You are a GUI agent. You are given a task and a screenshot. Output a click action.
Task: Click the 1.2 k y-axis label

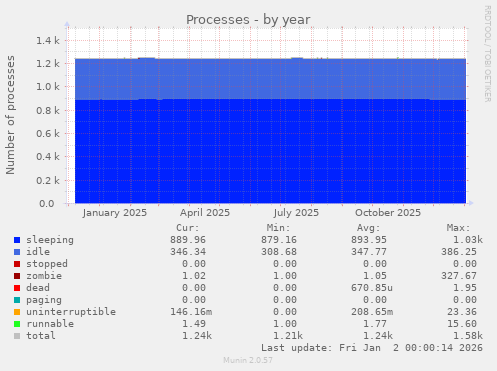tap(48, 64)
